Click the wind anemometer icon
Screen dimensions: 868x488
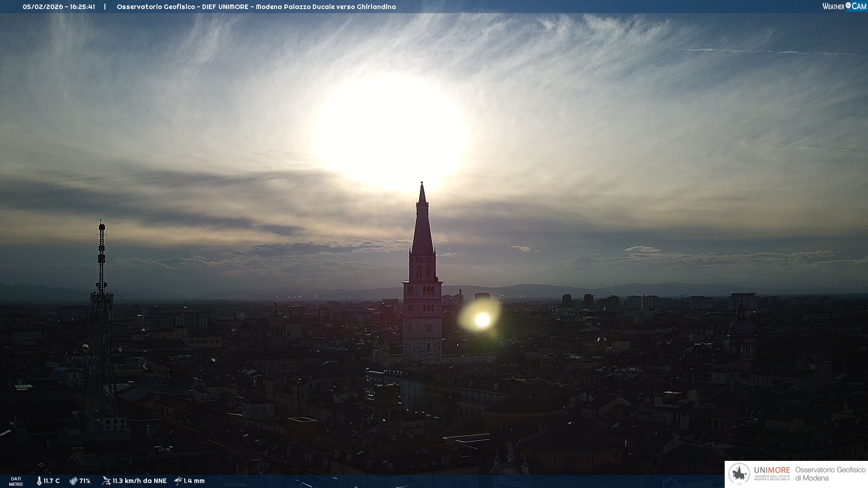click(x=106, y=481)
